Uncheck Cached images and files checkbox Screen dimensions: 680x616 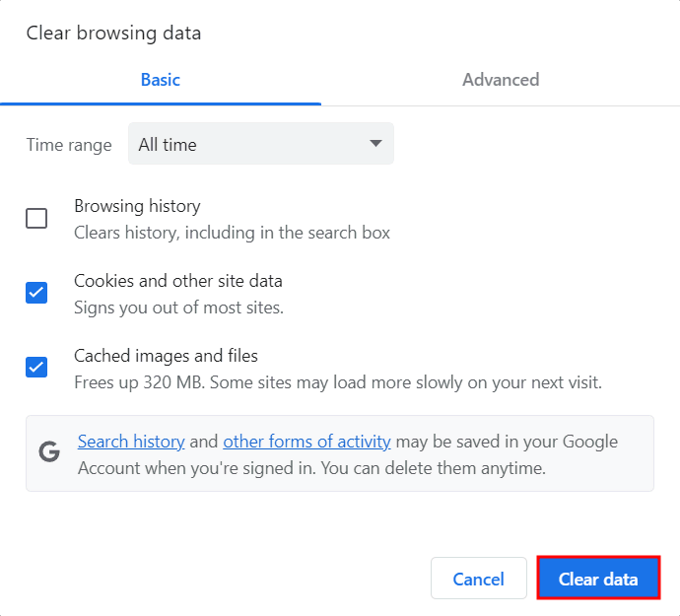coord(36,368)
